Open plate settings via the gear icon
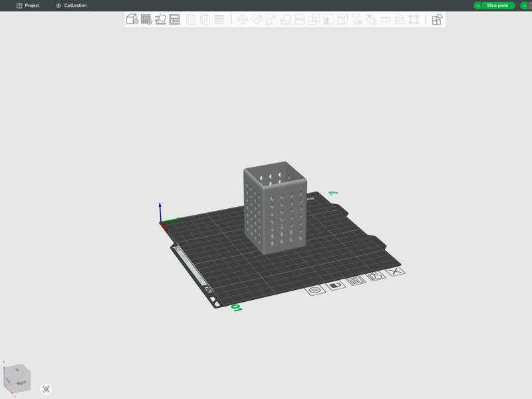 click(314, 289)
